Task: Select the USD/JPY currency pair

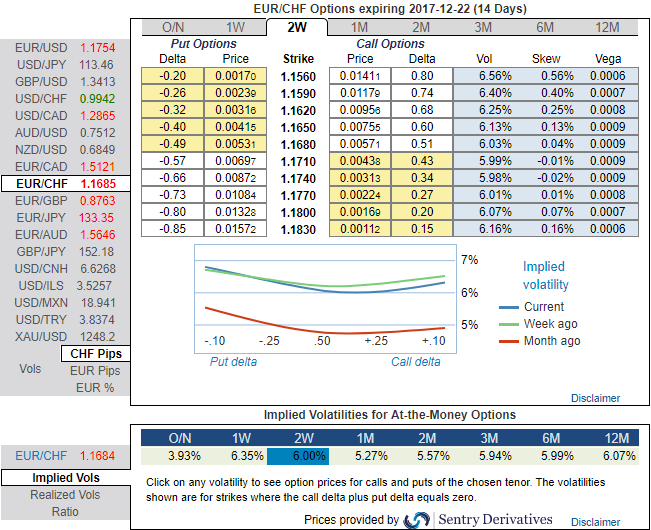Action: click(x=65, y=65)
